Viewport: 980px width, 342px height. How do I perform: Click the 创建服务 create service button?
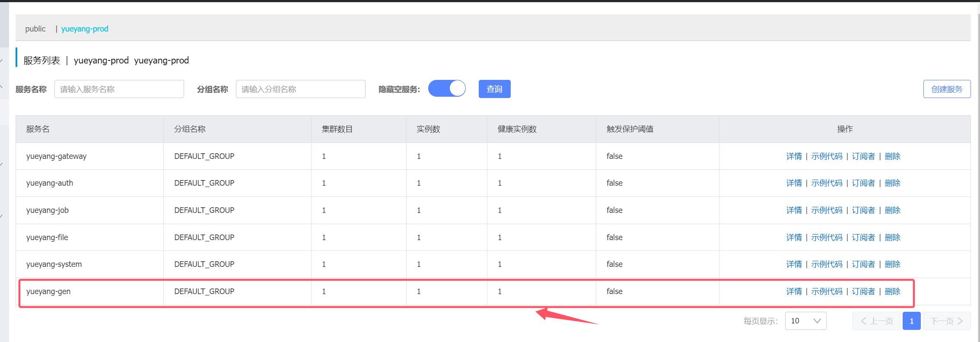(947, 89)
